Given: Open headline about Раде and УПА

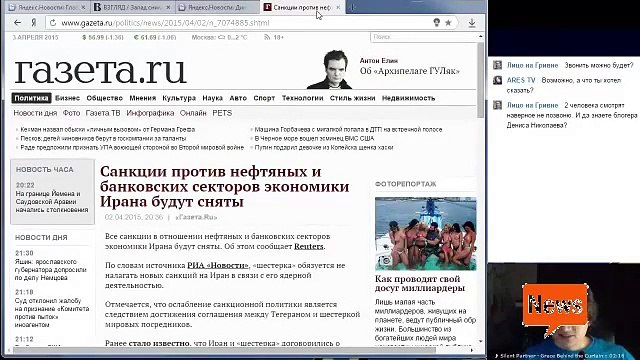Looking at the screenshot, I should click(132, 147).
